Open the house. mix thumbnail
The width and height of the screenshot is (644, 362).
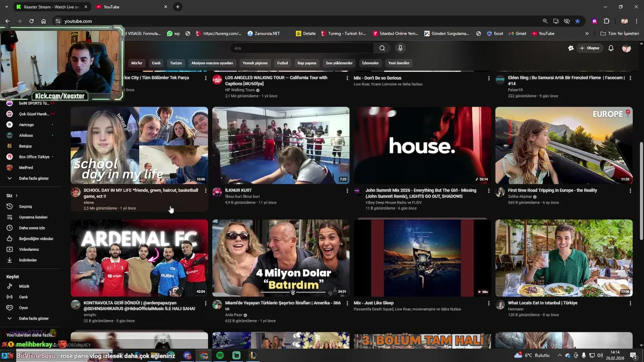(422, 145)
